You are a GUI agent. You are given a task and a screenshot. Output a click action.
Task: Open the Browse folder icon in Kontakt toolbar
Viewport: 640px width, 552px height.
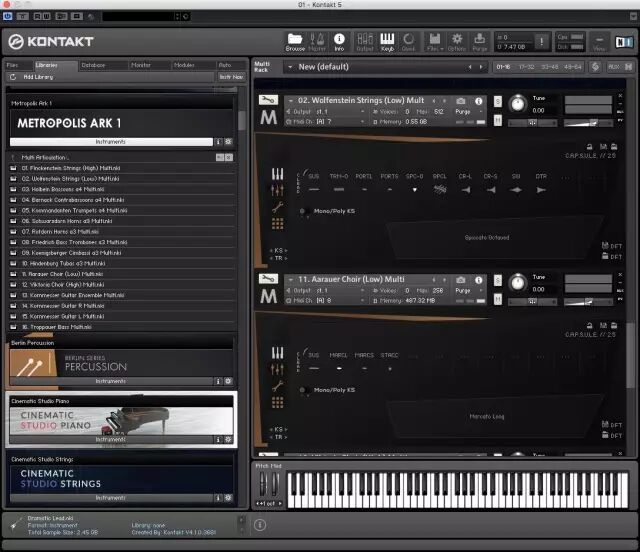(x=295, y=42)
